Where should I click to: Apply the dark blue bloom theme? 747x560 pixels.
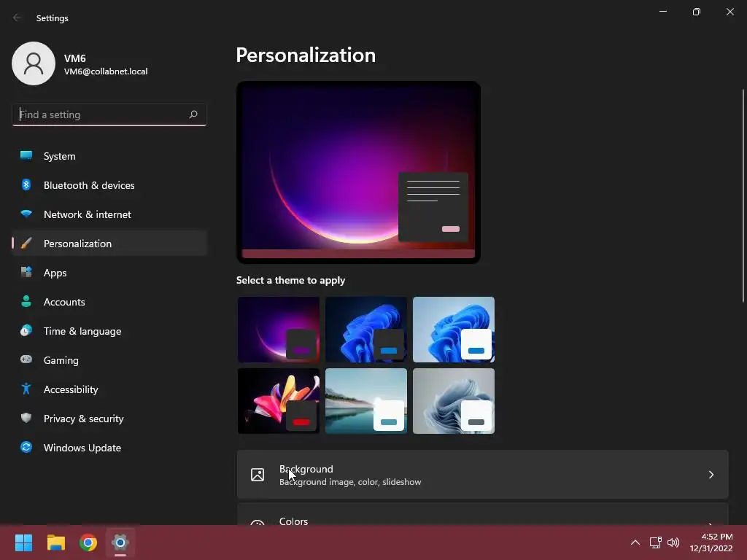pos(366,330)
